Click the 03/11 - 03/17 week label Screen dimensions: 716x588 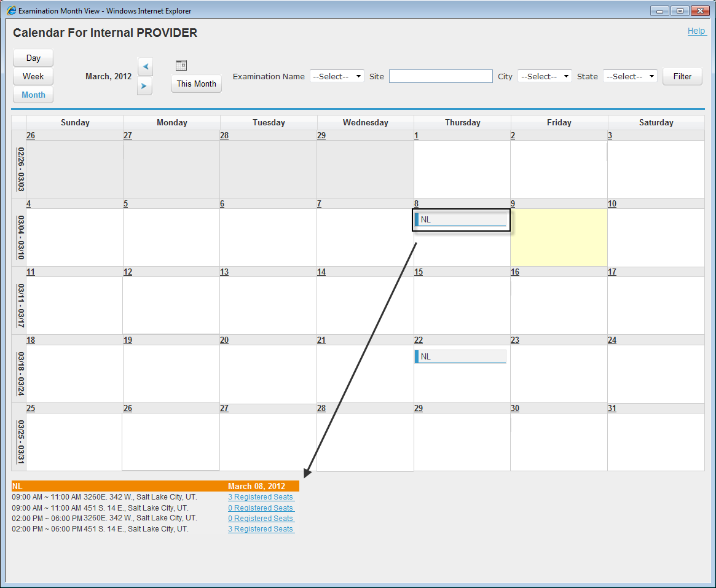pyautogui.click(x=21, y=305)
